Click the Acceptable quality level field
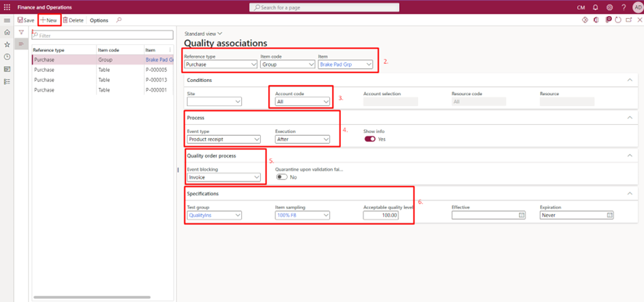This screenshot has width=644, height=302. (381, 215)
